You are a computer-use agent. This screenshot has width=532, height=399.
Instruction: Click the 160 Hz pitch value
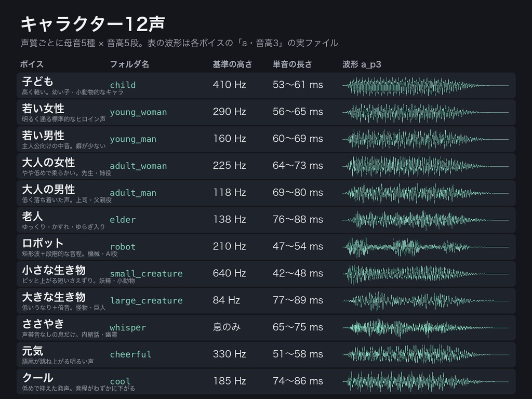(x=229, y=138)
